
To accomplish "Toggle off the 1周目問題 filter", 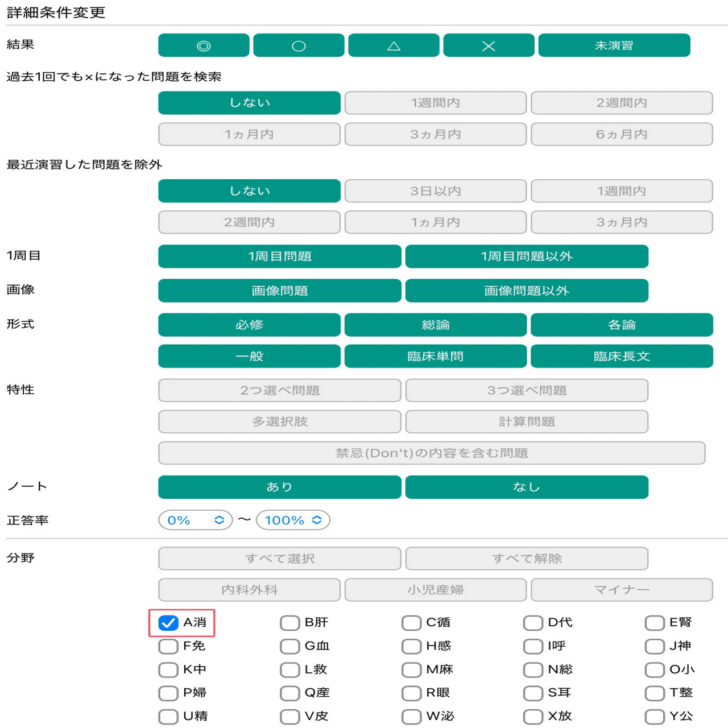I will click(x=280, y=257).
